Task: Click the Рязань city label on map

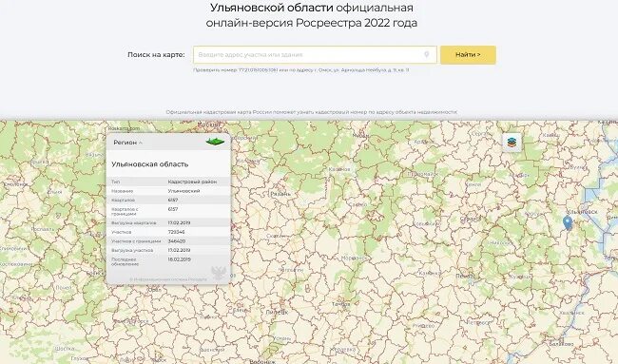Action: coord(280,194)
